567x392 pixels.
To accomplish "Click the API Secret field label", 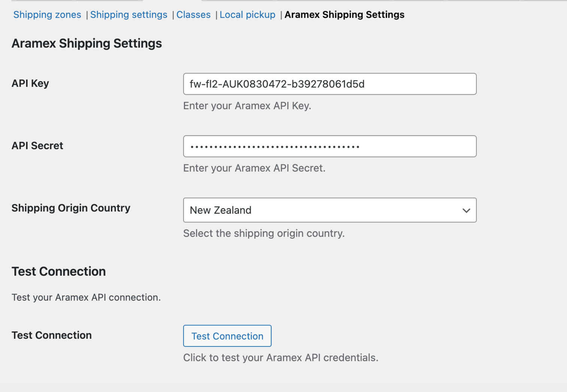I will pos(37,146).
